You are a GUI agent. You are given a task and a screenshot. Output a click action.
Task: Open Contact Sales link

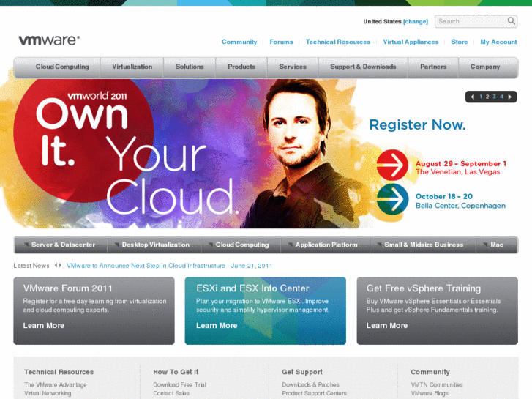coord(171,393)
